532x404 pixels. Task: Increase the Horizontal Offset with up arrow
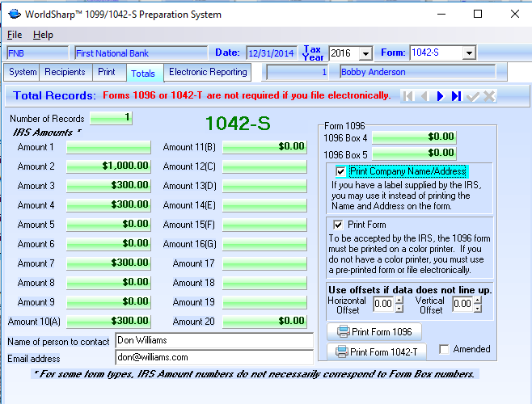pyautogui.click(x=399, y=300)
